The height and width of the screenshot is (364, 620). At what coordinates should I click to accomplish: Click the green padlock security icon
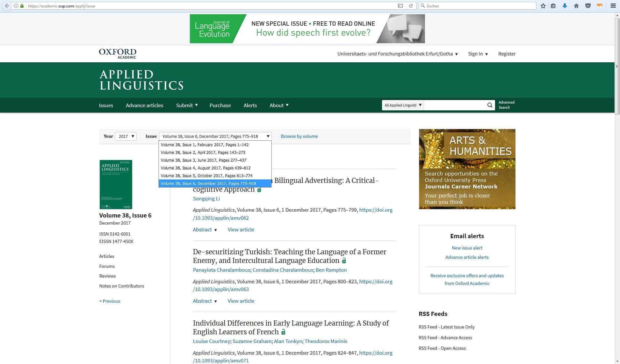pos(22,6)
